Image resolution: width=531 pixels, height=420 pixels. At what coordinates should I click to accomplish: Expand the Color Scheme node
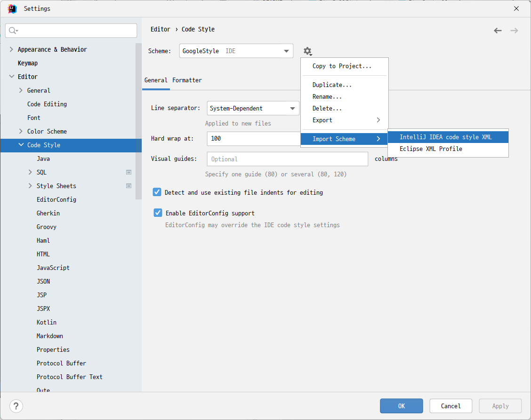[21, 131]
